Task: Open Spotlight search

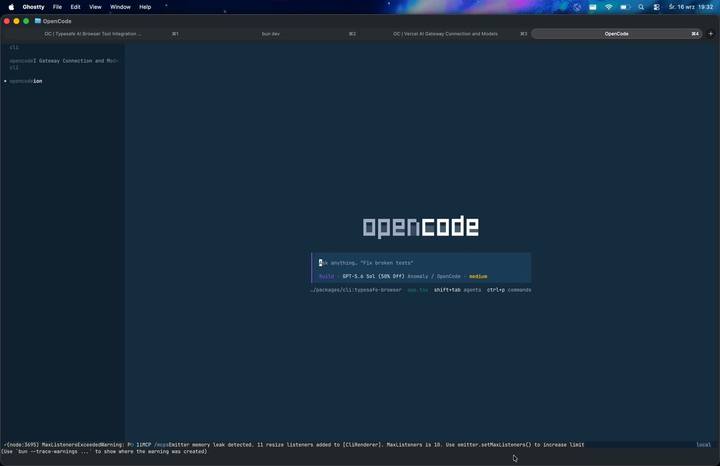Action: 641,7
